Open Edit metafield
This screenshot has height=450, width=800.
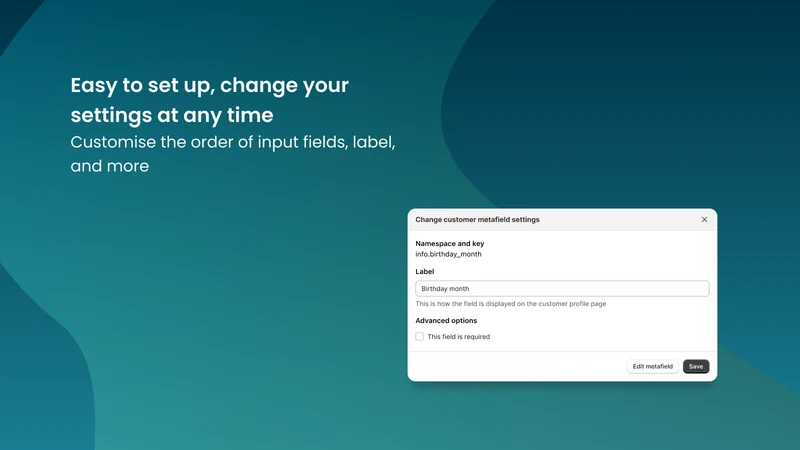pos(653,366)
